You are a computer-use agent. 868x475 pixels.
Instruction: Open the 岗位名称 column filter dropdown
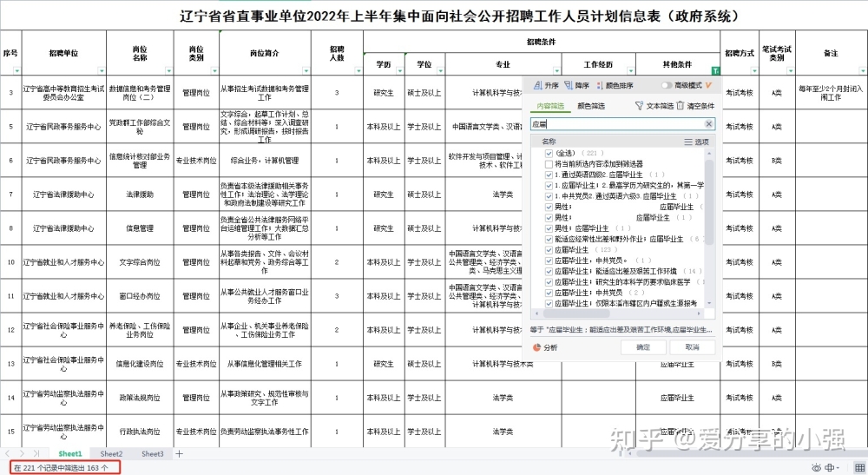click(x=169, y=71)
